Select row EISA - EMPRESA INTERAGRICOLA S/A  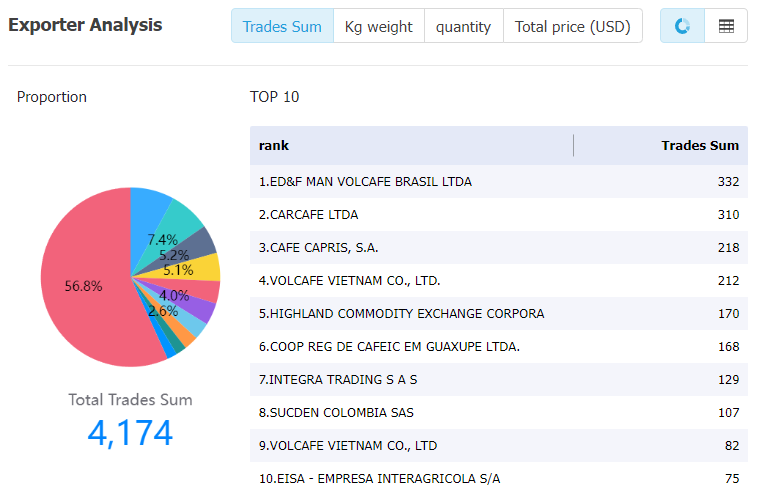coord(499,478)
